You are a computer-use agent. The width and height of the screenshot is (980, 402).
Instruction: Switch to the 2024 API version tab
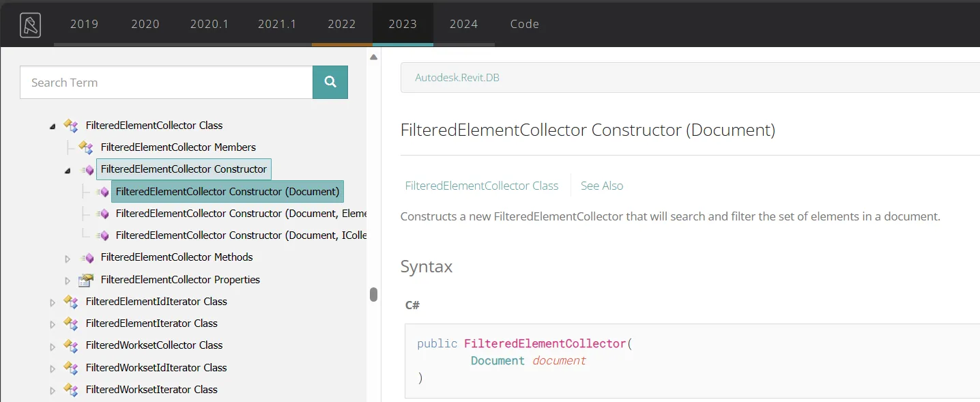[464, 24]
